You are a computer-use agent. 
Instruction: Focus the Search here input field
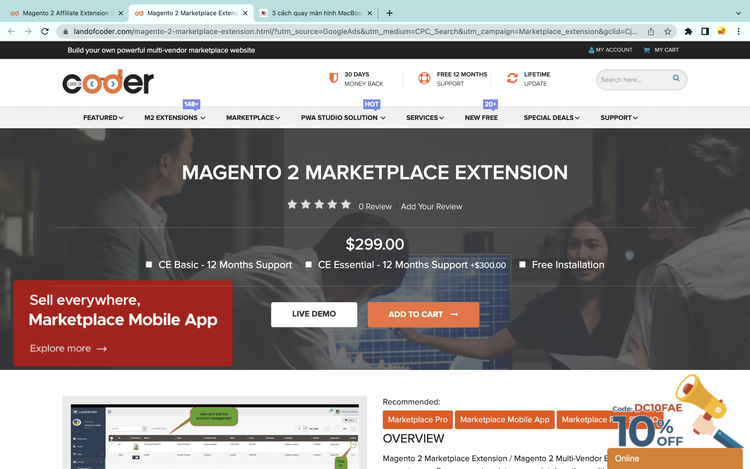point(632,79)
